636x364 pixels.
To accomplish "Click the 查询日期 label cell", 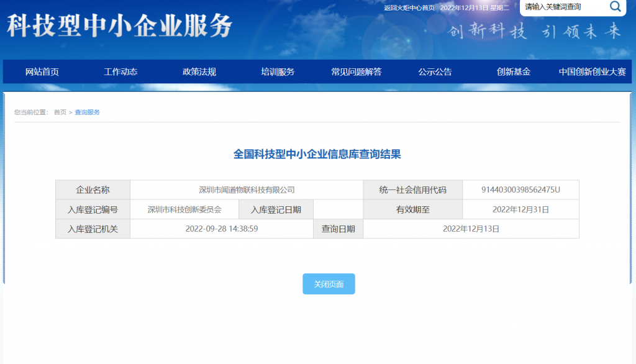I will click(338, 229).
